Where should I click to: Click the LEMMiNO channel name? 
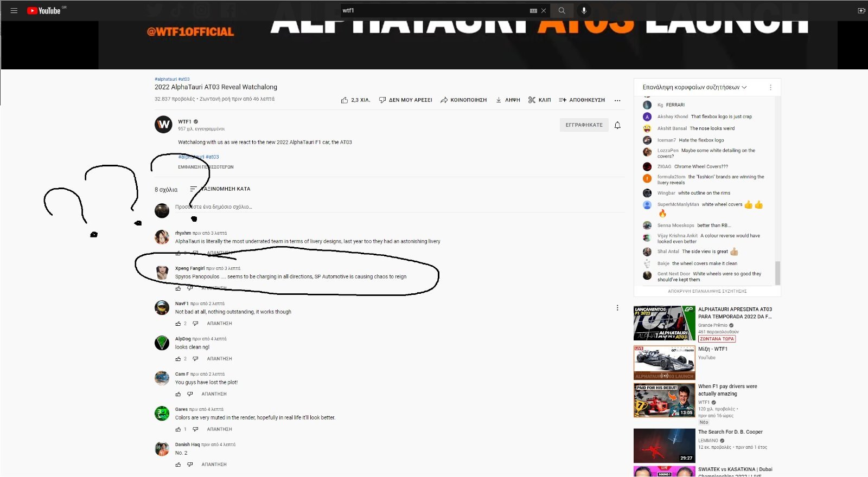[708, 441]
